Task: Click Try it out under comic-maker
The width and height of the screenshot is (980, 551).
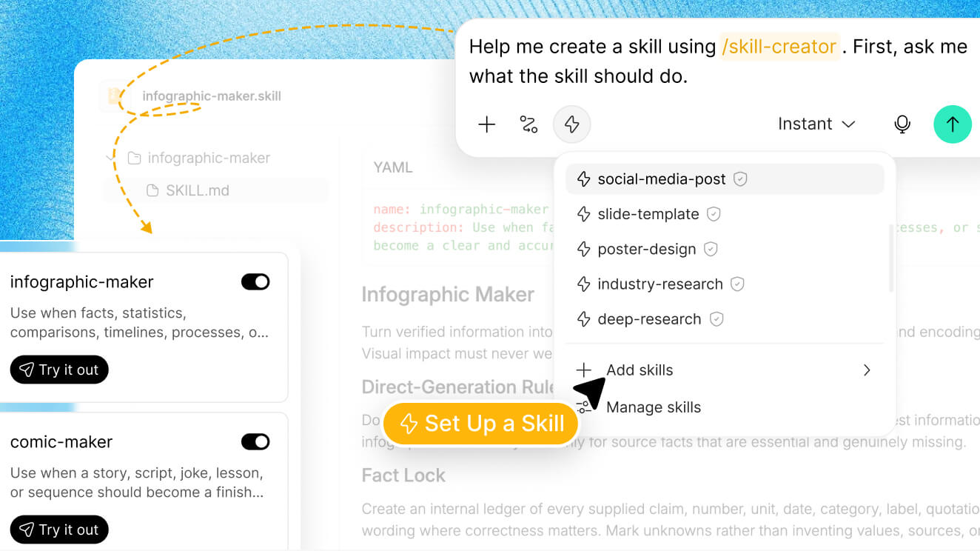Action: pos(59,530)
